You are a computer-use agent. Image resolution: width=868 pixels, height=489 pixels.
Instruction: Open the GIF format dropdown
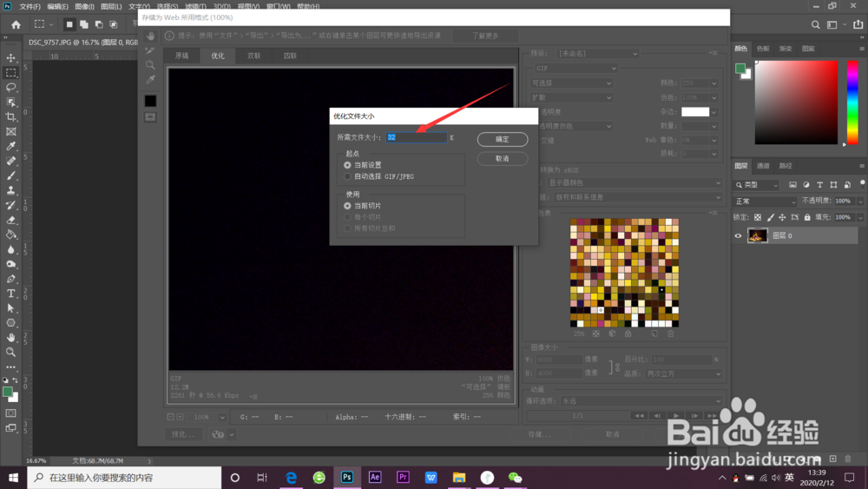(575, 68)
